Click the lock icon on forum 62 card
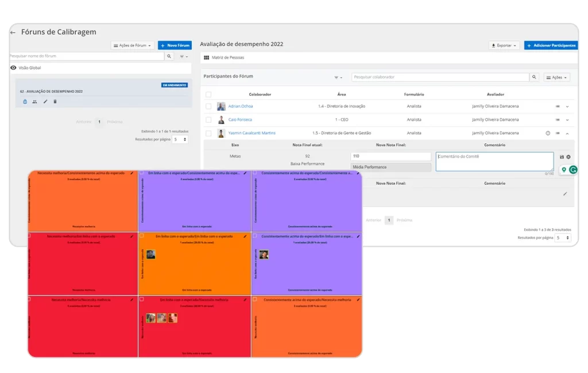The height and width of the screenshot is (373, 588). [x=25, y=102]
